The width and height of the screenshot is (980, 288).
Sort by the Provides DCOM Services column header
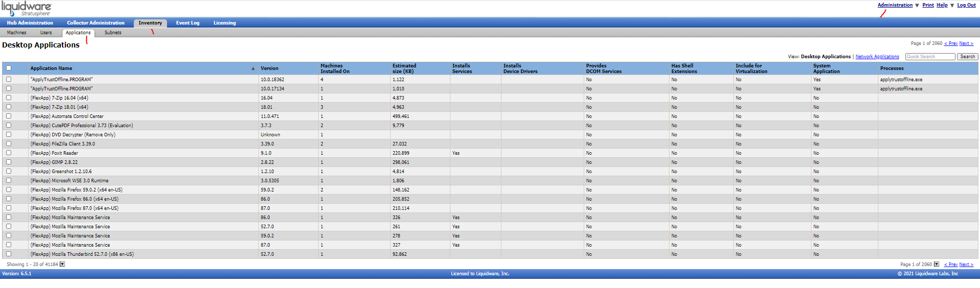604,68
